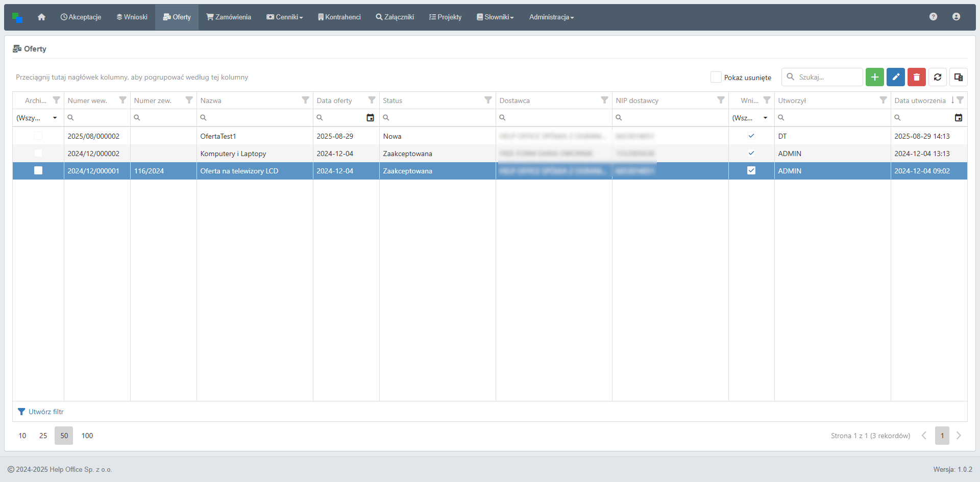Open the Zamówienia menu item

click(x=229, y=17)
